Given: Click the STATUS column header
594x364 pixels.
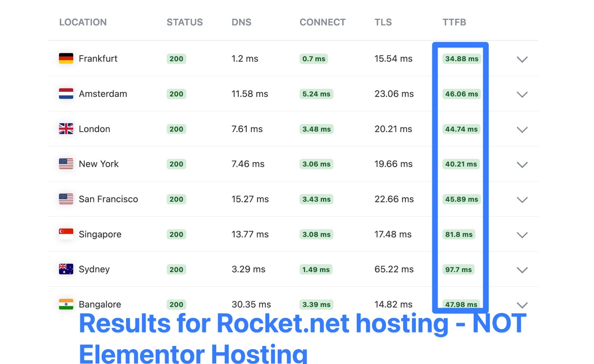Looking at the screenshot, I should click(185, 22).
